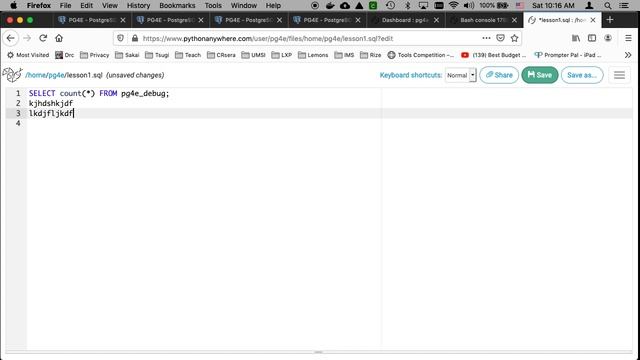Close the Bash console tab
The width and height of the screenshot is (640, 360).
point(514,20)
